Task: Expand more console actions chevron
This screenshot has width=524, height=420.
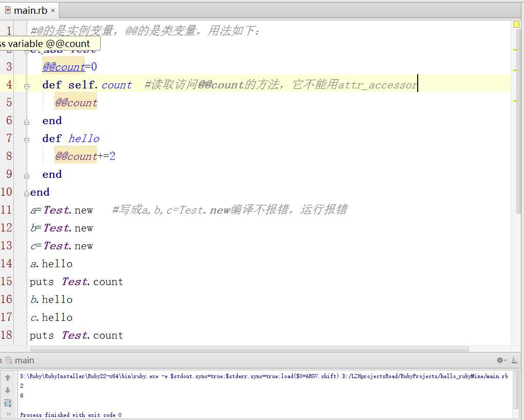Action: pos(8,414)
